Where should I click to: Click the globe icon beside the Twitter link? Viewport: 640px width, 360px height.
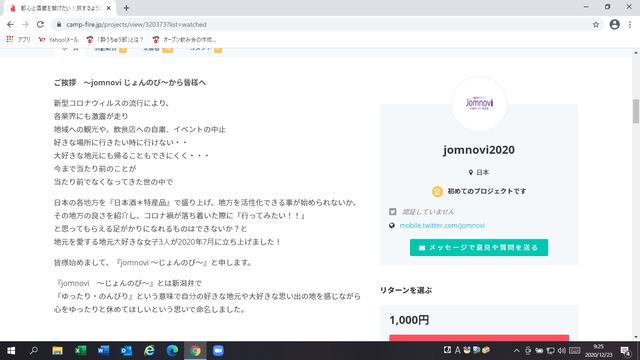tap(392, 225)
